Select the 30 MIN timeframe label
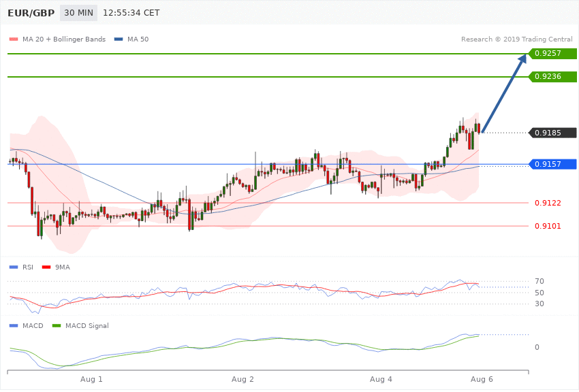Viewport: 579px width, 392px height. coord(78,13)
